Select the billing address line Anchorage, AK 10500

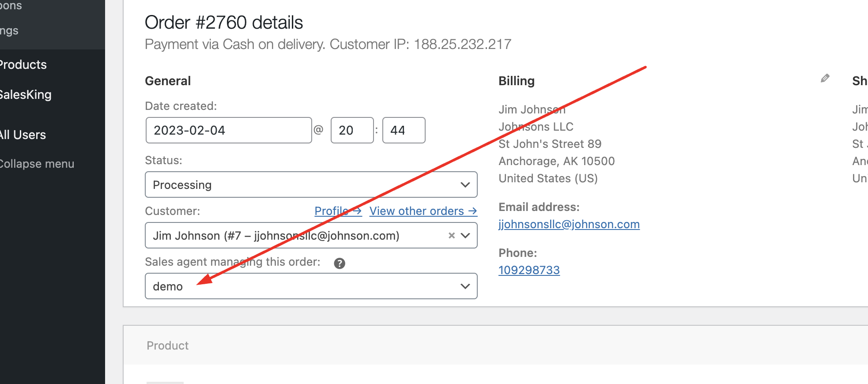(557, 161)
